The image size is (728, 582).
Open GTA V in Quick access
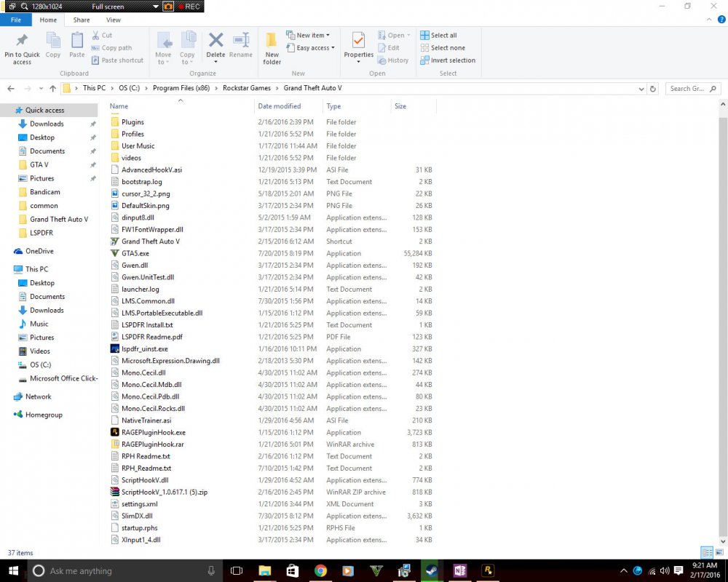(x=39, y=164)
